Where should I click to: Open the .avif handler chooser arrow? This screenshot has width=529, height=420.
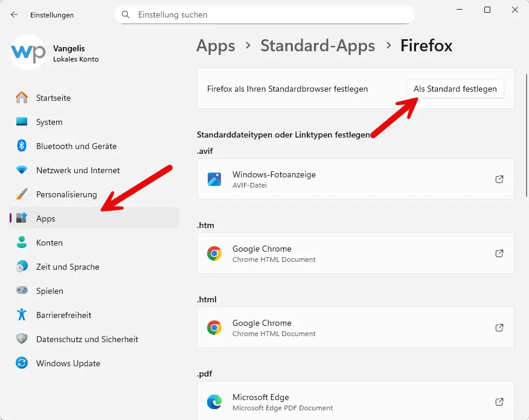pos(499,179)
